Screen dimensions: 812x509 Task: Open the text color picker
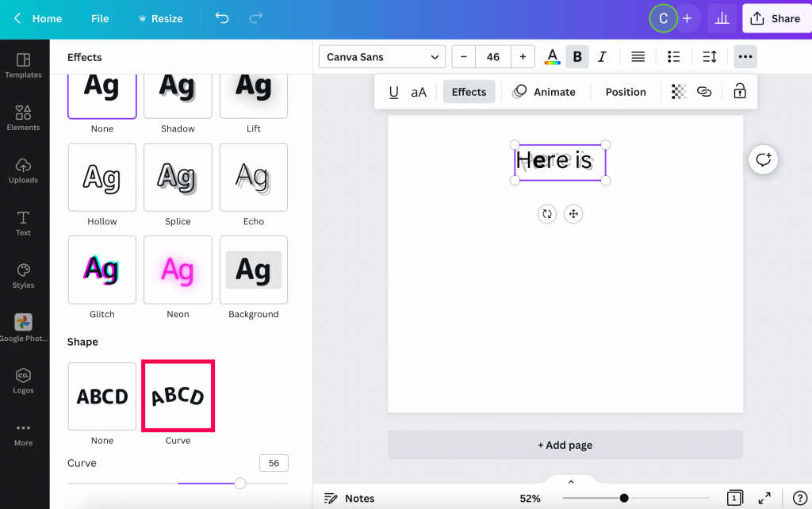552,56
